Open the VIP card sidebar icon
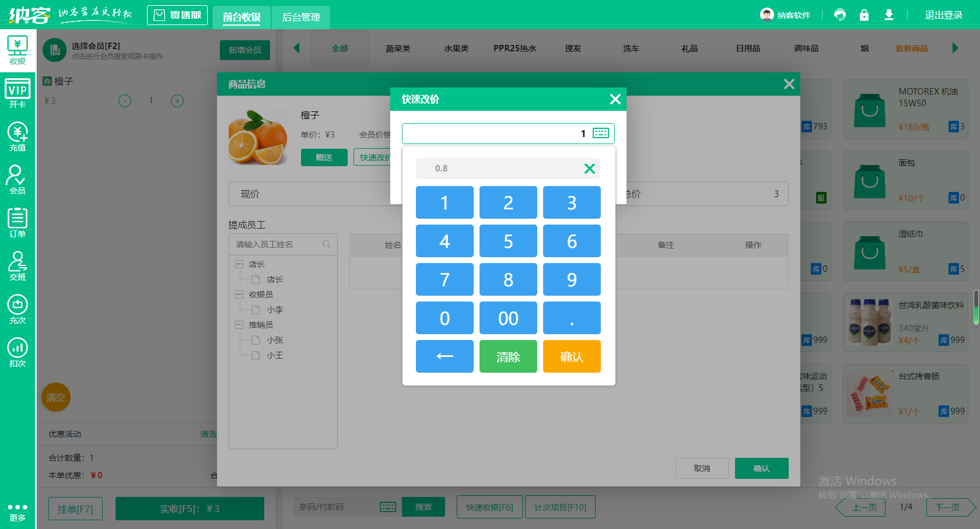This screenshot has height=529, width=980. tap(17, 94)
